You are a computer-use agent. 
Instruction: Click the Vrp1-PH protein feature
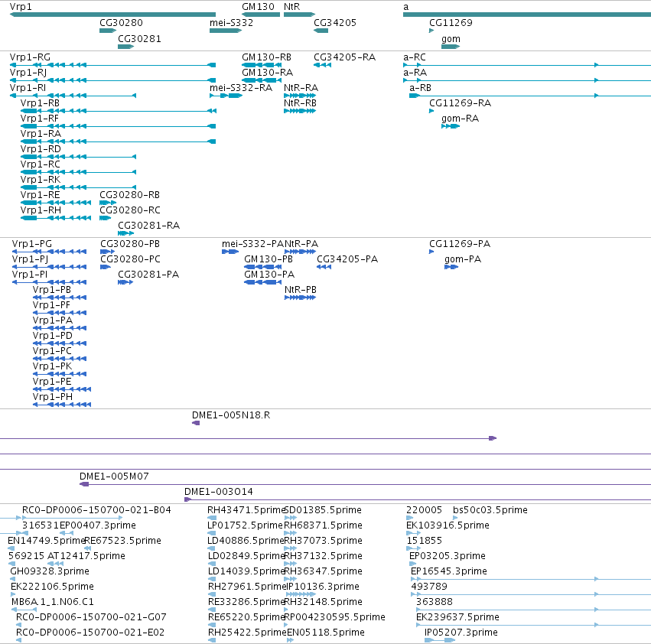click(62, 405)
